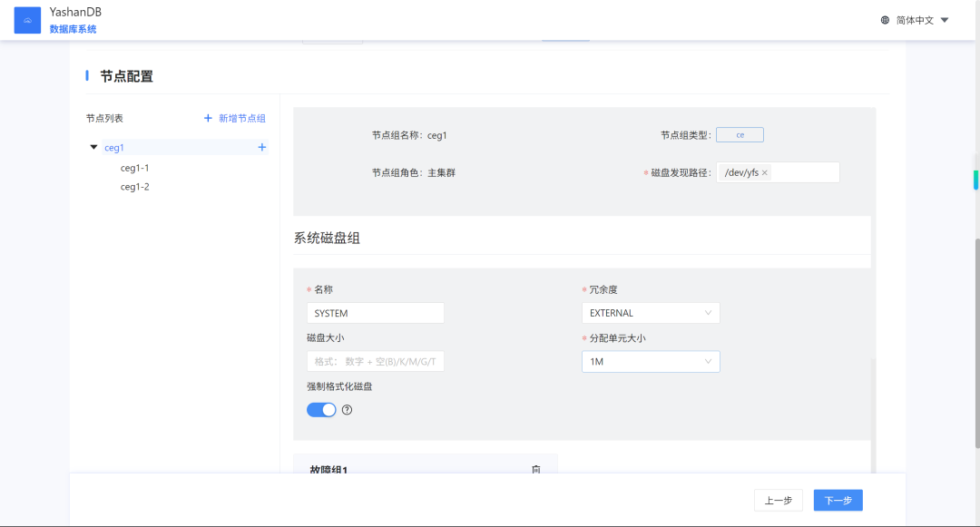
Task: Select node ceg1-2 in the list
Action: [x=134, y=187]
